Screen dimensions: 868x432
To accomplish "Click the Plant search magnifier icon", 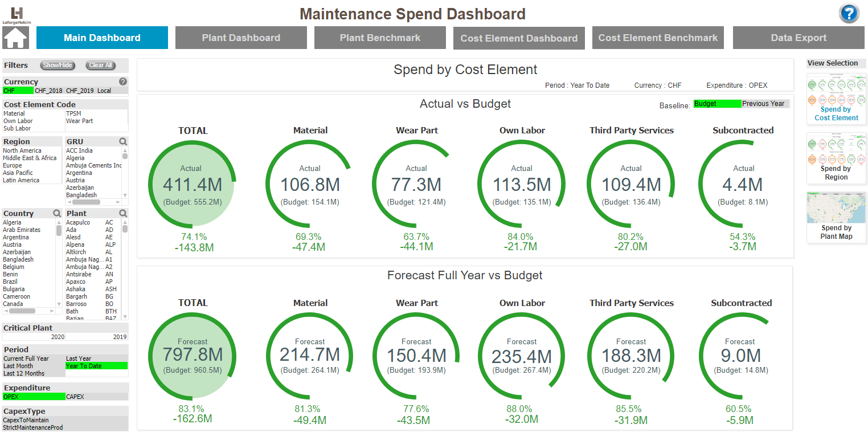I will point(123,213).
